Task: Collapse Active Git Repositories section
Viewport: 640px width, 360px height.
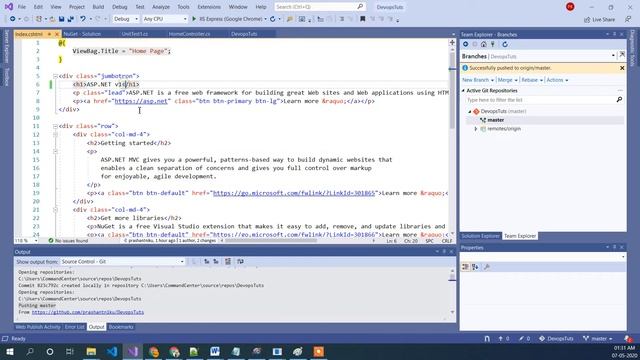Action: coord(463,91)
